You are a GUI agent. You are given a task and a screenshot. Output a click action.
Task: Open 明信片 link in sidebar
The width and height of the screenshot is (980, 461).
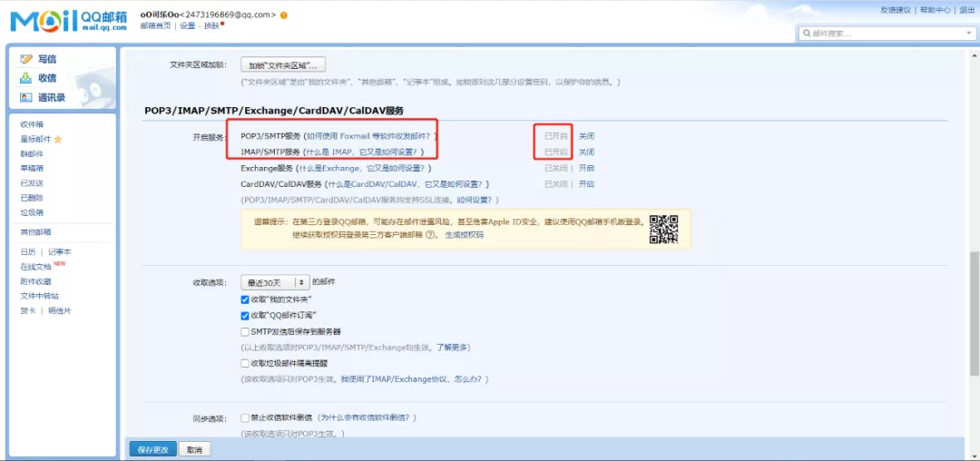coord(60,310)
